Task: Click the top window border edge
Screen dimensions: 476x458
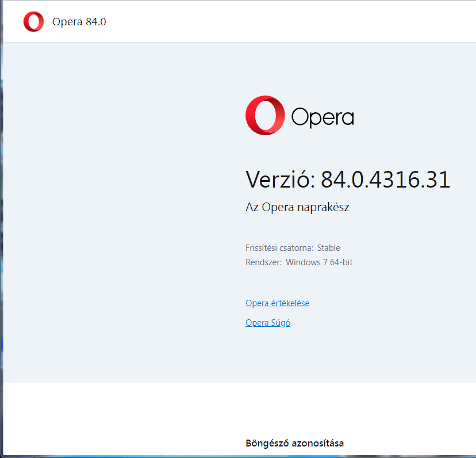Action: pos(230,1)
